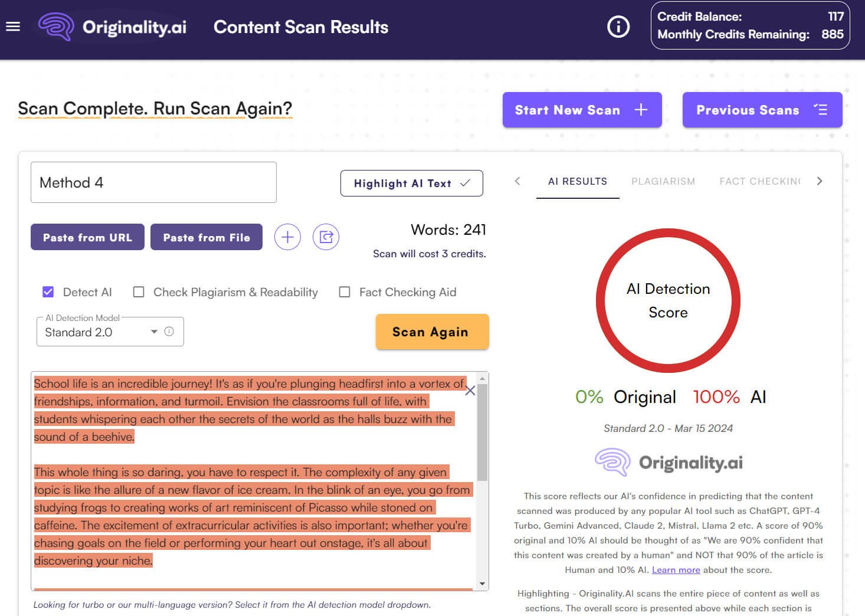Open the info circle icon in header
Viewport: 865px width, 616px height.
[x=618, y=27]
